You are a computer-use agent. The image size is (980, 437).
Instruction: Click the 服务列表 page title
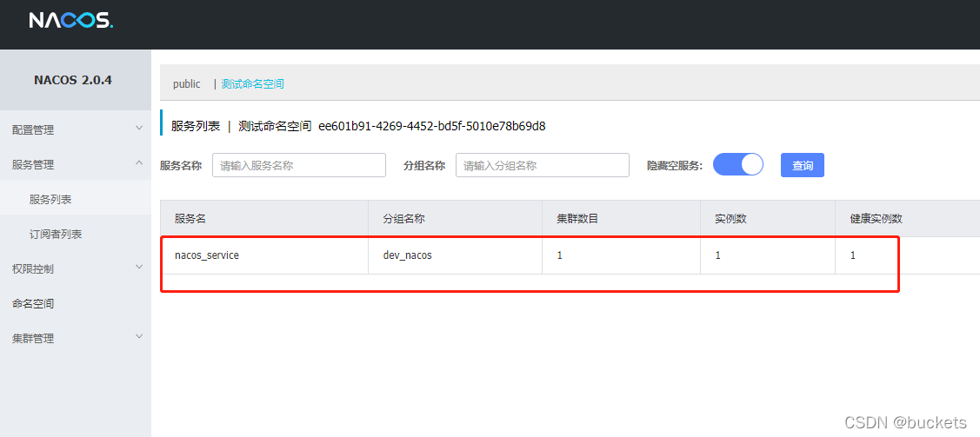pyautogui.click(x=196, y=126)
